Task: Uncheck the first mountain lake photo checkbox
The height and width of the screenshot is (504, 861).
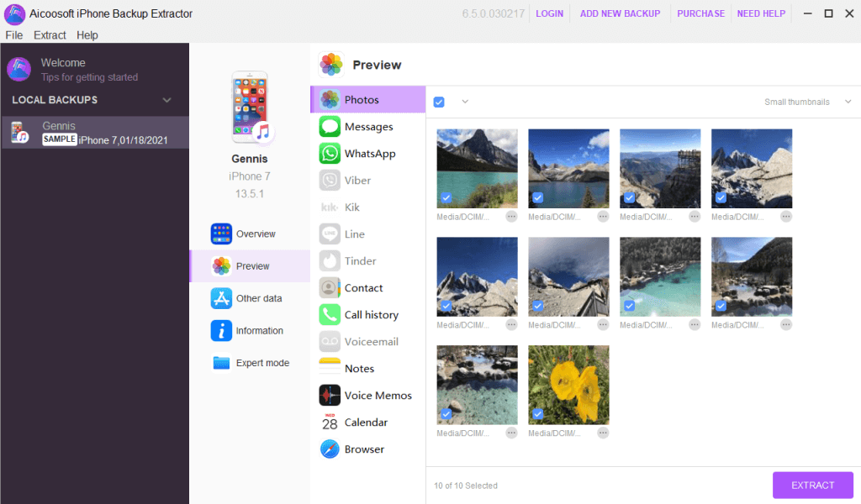Action: (x=446, y=197)
